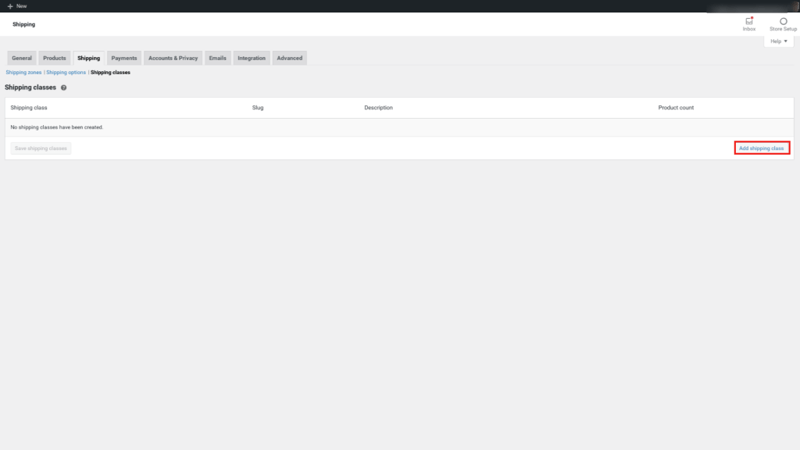Open the Accounts & Privacy tab
Screen dimensions: 800x450
173,58
